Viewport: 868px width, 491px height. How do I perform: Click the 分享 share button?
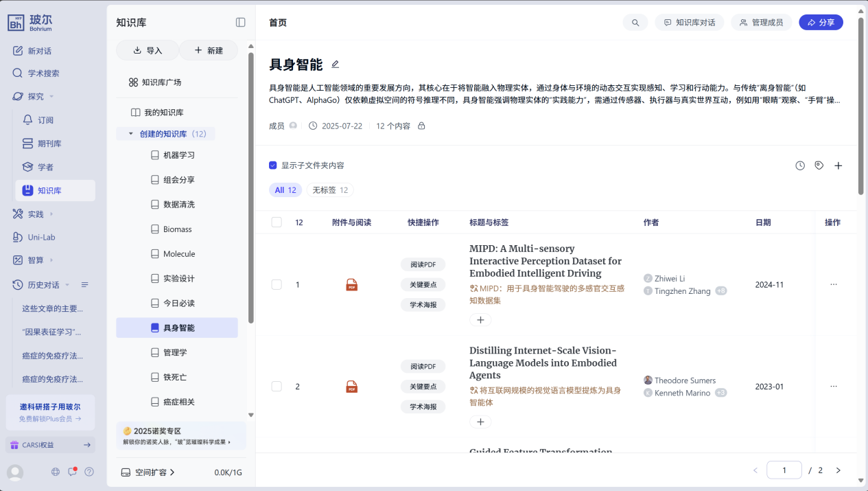click(x=821, y=23)
